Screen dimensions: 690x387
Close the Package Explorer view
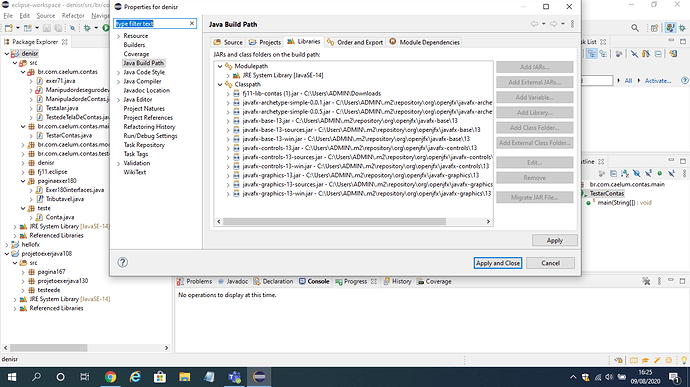(x=65, y=42)
